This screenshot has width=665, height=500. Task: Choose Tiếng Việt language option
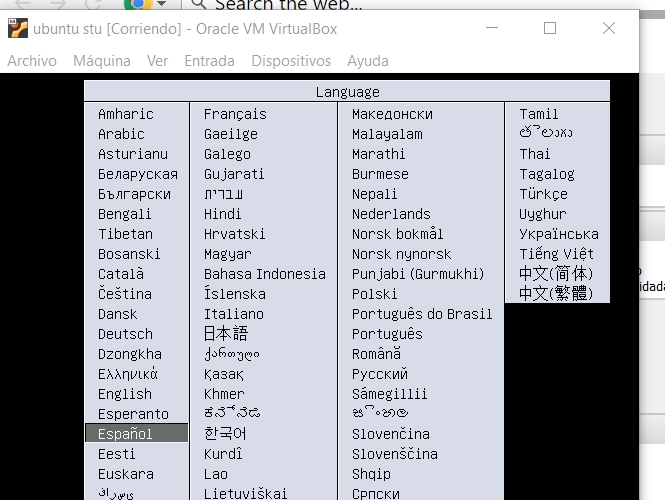click(x=556, y=254)
